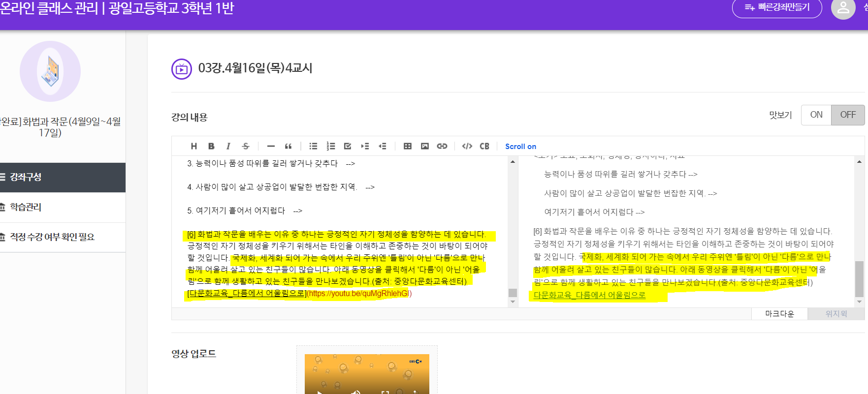This screenshot has width=868, height=394.
Task: Turn preview OFF
Action: pos(848,115)
